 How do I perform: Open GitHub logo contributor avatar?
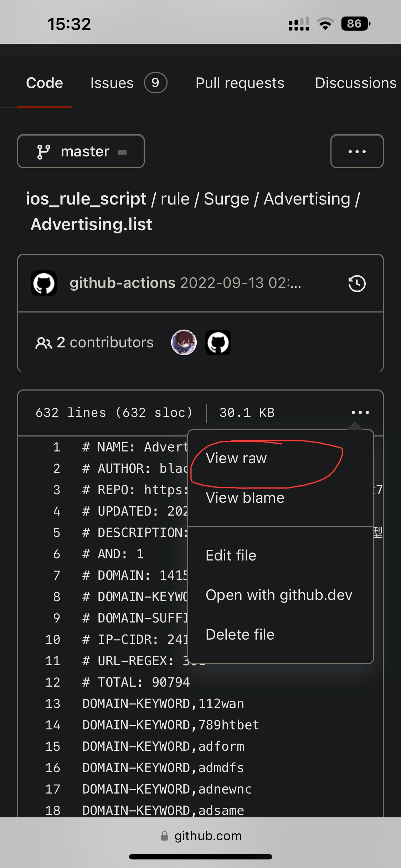[218, 342]
